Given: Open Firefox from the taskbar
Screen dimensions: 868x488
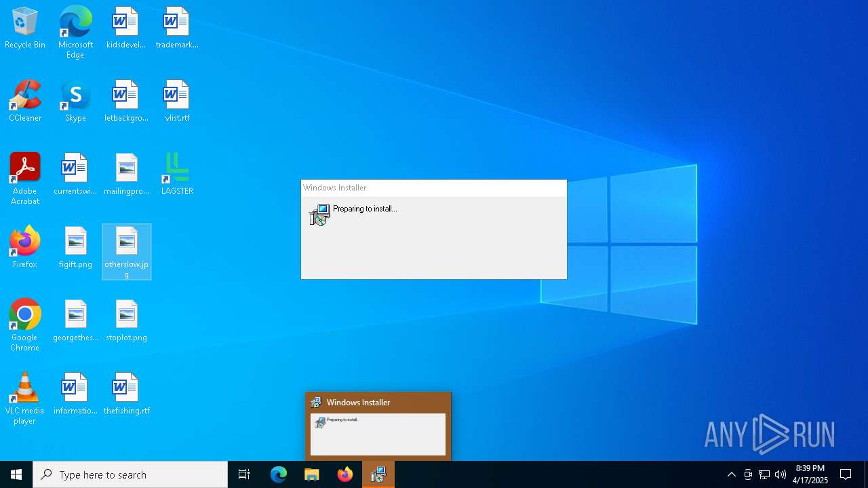Looking at the screenshot, I should point(345,474).
